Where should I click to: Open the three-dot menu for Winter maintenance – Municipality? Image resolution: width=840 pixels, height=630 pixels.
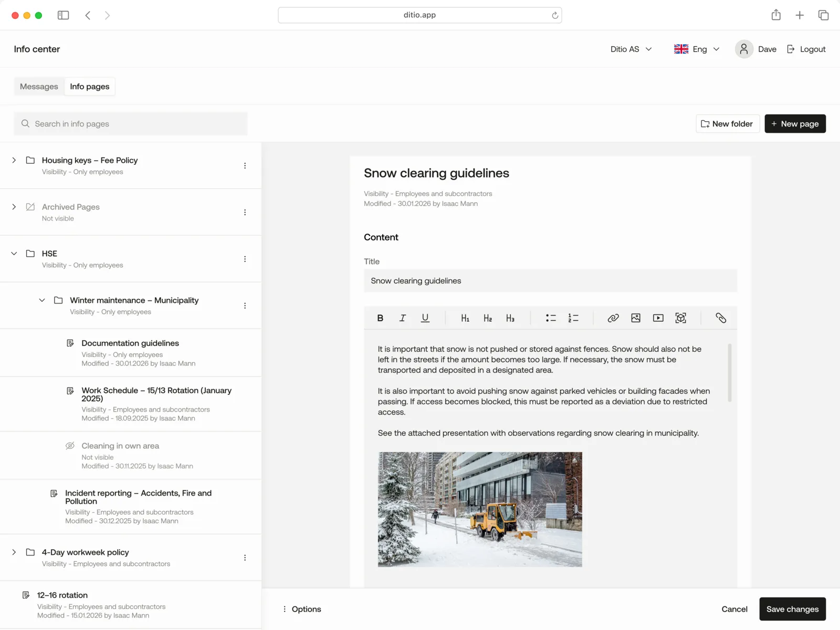tap(245, 306)
